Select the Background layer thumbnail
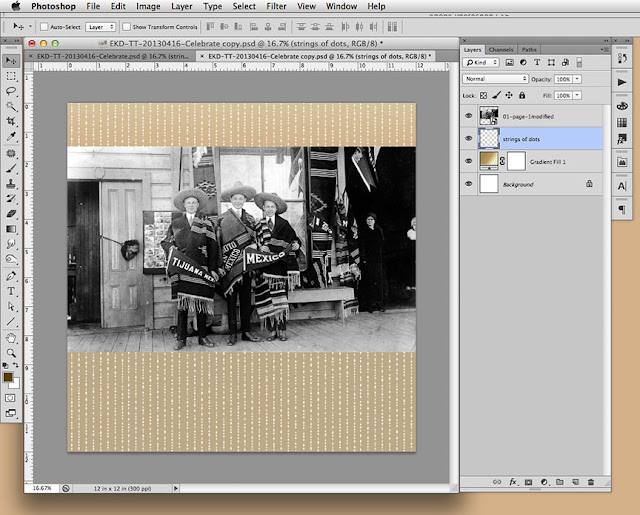This screenshot has width=640, height=515. [x=490, y=184]
